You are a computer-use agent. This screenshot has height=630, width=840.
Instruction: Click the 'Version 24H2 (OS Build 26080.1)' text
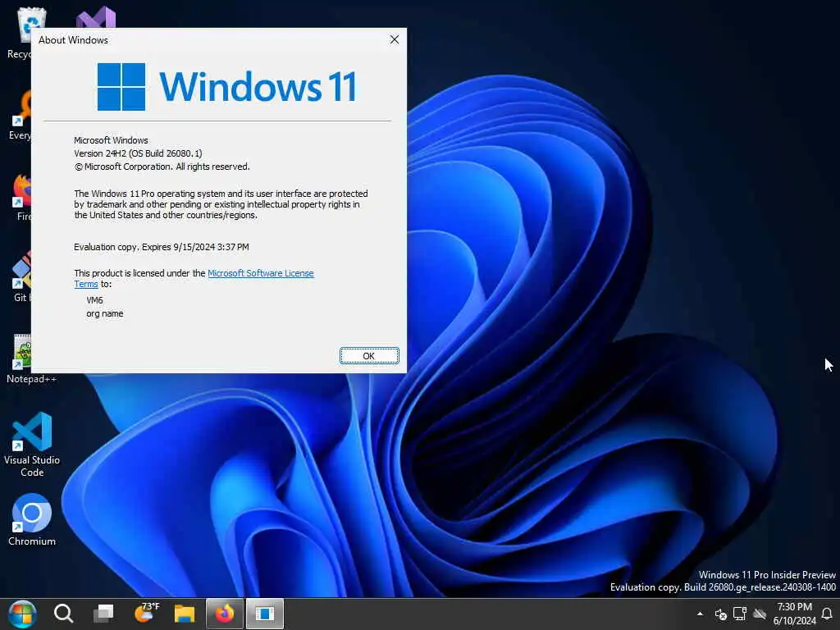point(138,153)
